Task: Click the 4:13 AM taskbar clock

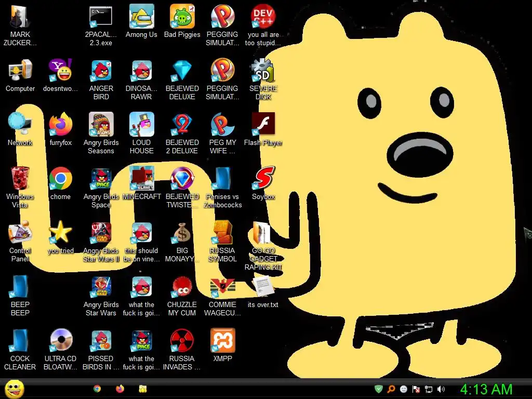Action: pos(486,389)
